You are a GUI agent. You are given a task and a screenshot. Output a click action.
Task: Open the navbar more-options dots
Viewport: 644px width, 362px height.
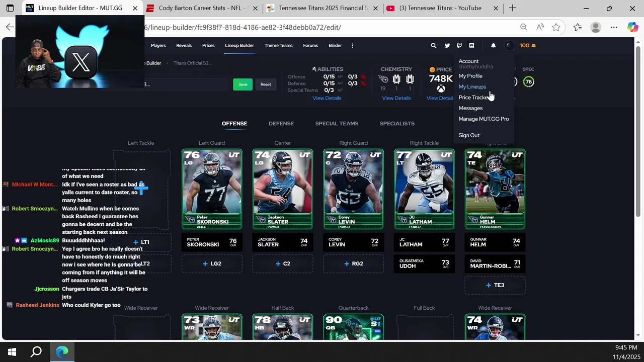click(x=352, y=45)
